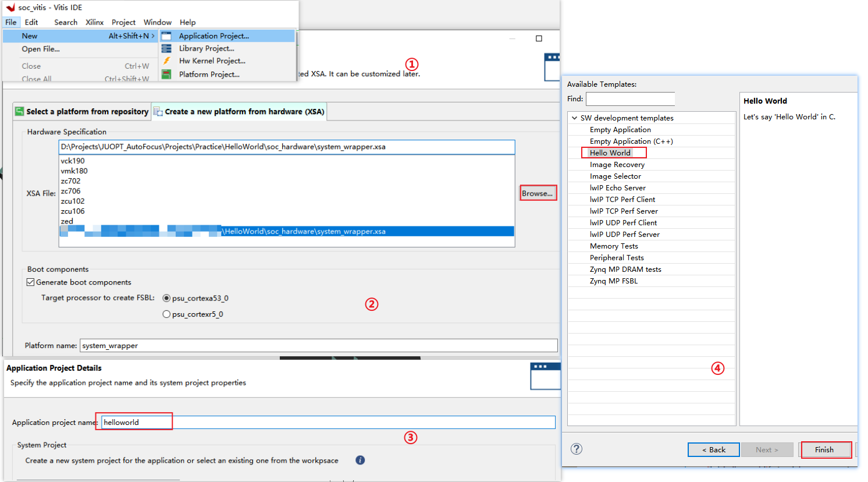Image resolution: width=868 pixels, height=482 pixels.
Task: Select lwIP Echo Server template
Action: pos(618,187)
